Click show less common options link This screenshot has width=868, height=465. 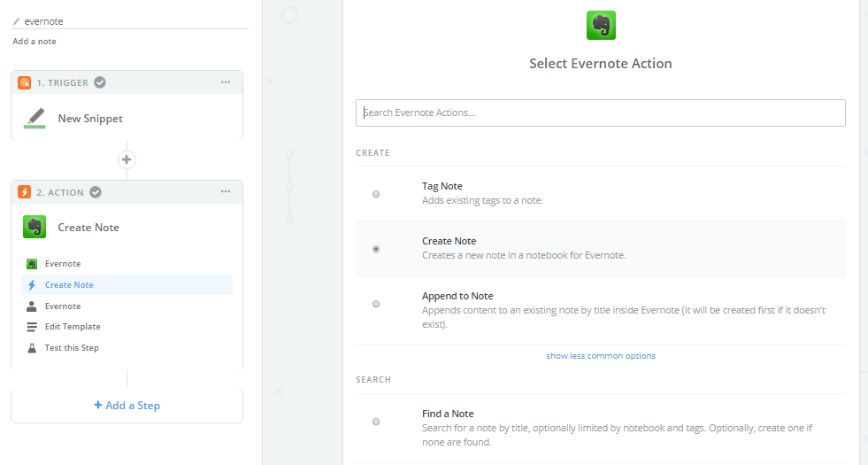[601, 356]
